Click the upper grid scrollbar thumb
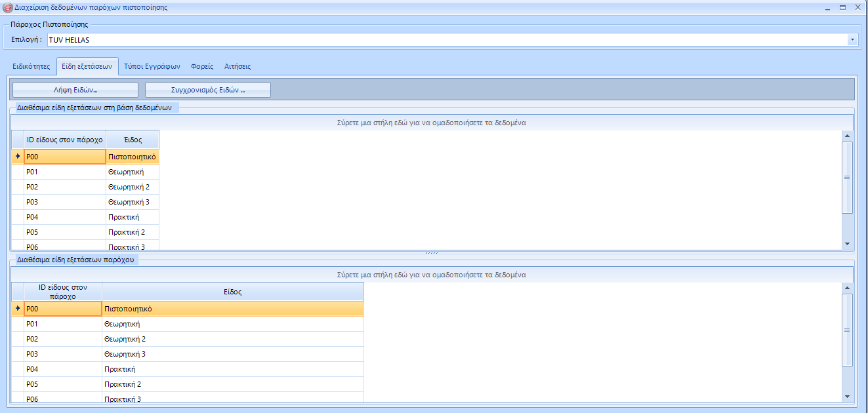 point(847,177)
